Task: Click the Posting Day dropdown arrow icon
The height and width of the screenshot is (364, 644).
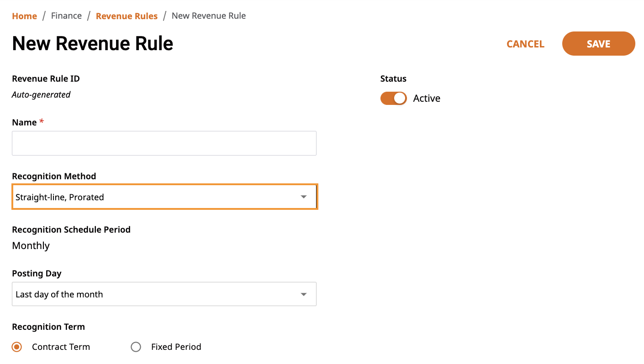Action: (304, 294)
